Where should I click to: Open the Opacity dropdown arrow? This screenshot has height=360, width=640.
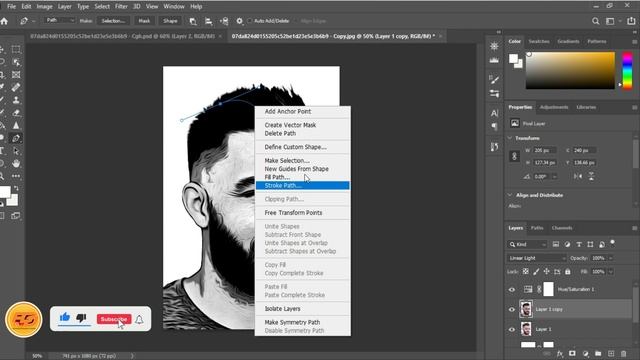pyautogui.click(x=611, y=258)
